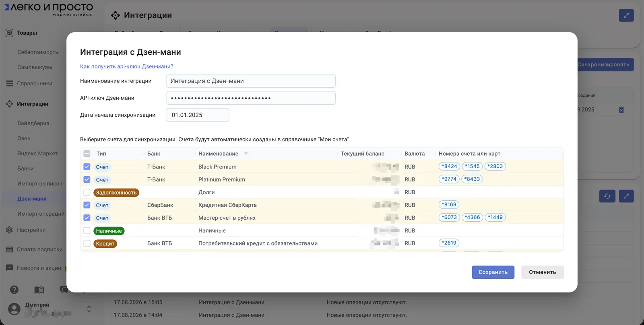The image size is (644, 325).
Task: Click the Задолженность type badge
Action: tap(116, 193)
